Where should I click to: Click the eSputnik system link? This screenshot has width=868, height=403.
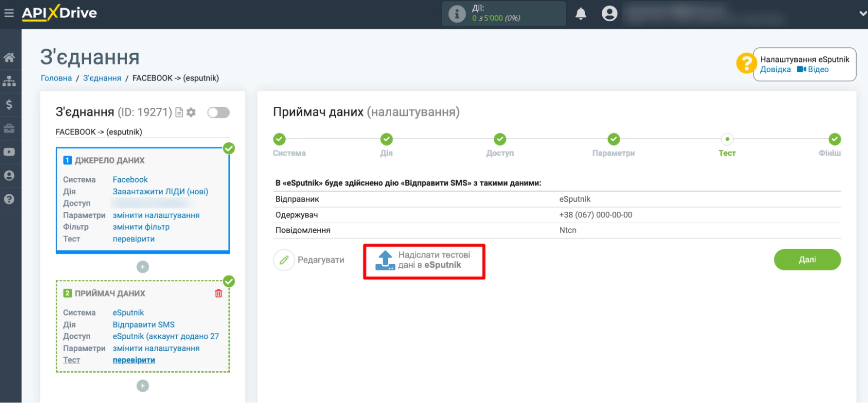click(x=128, y=313)
